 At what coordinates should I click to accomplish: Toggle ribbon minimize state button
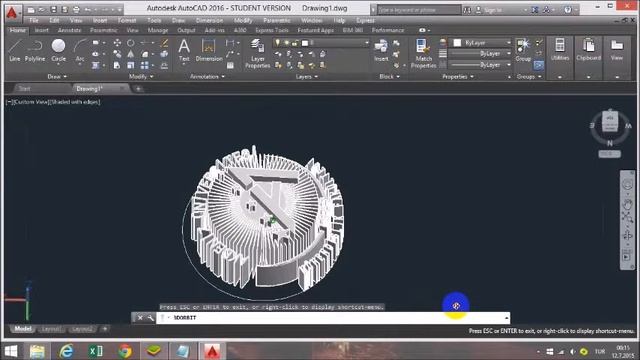(422, 30)
